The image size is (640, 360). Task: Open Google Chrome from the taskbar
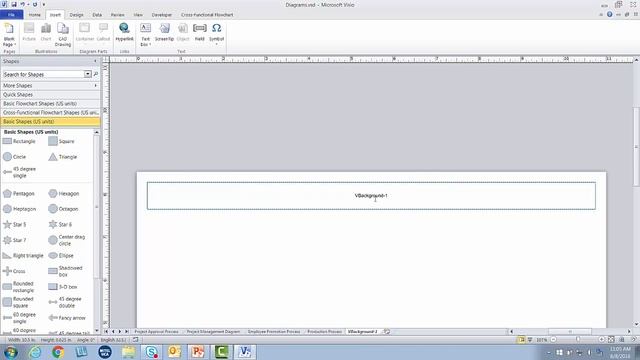pyautogui.click(x=58, y=352)
